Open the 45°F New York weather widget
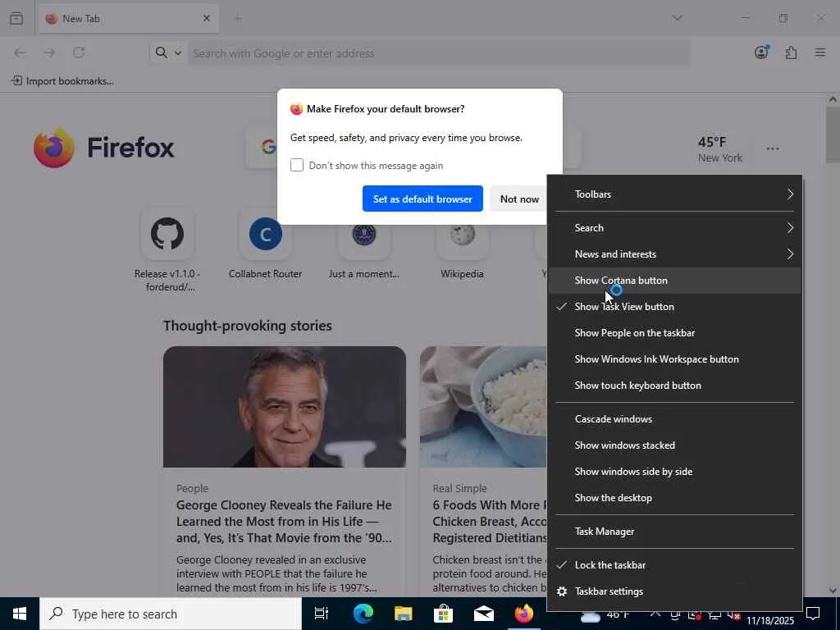The height and width of the screenshot is (630, 840). 719,149
